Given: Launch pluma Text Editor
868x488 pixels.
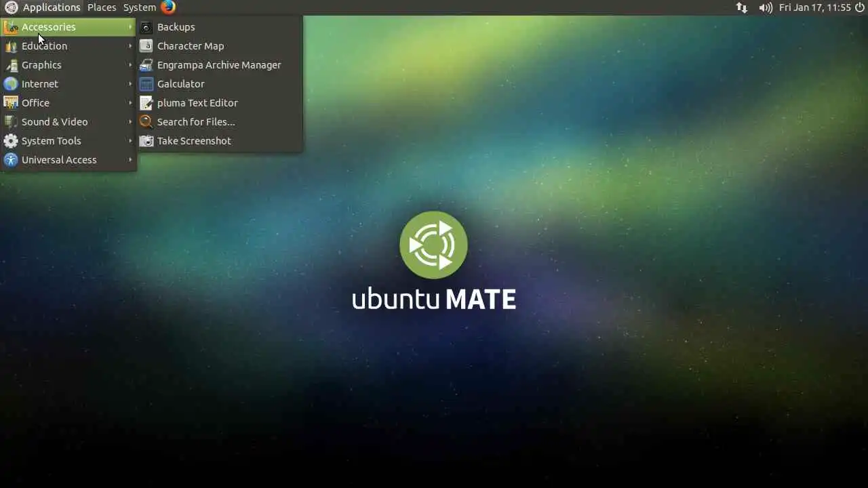Looking at the screenshot, I should tap(220, 103).
